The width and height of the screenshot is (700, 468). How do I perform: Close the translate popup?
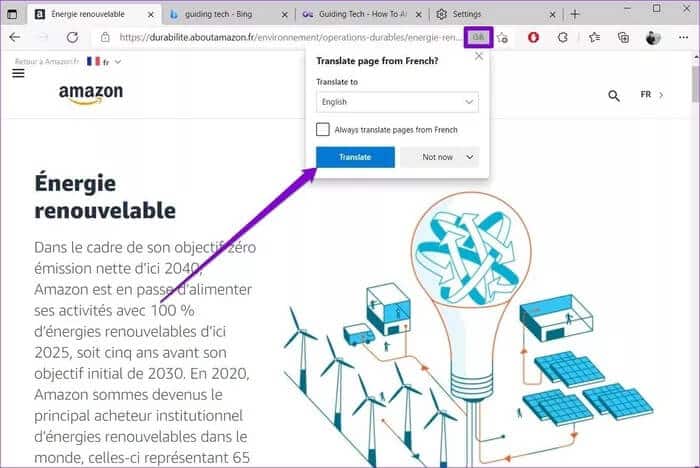479,56
